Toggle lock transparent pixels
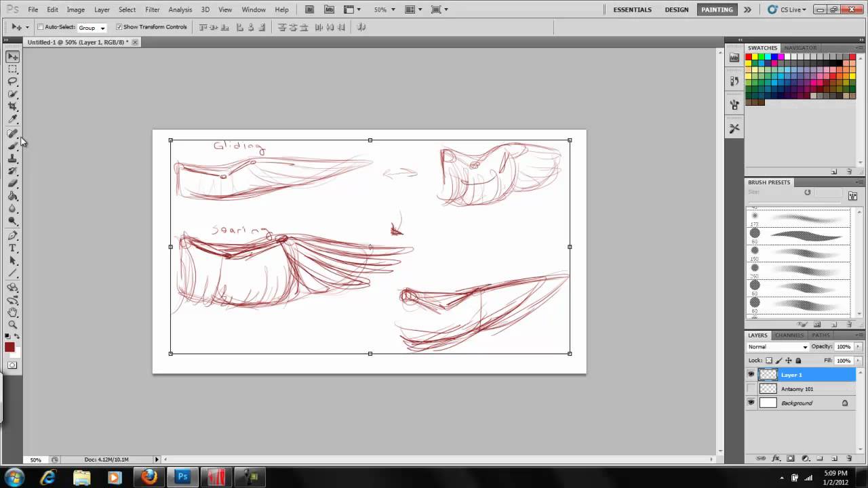868x488 pixels. [768, 361]
